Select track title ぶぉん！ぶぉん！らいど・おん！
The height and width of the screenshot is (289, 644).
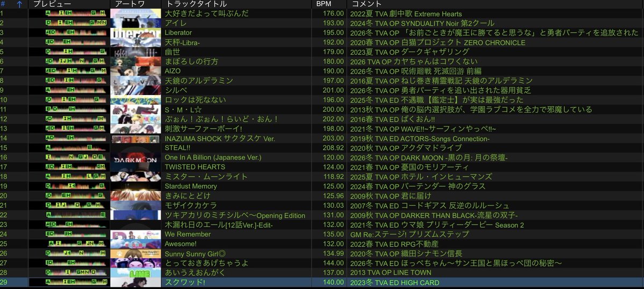[222, 119]
